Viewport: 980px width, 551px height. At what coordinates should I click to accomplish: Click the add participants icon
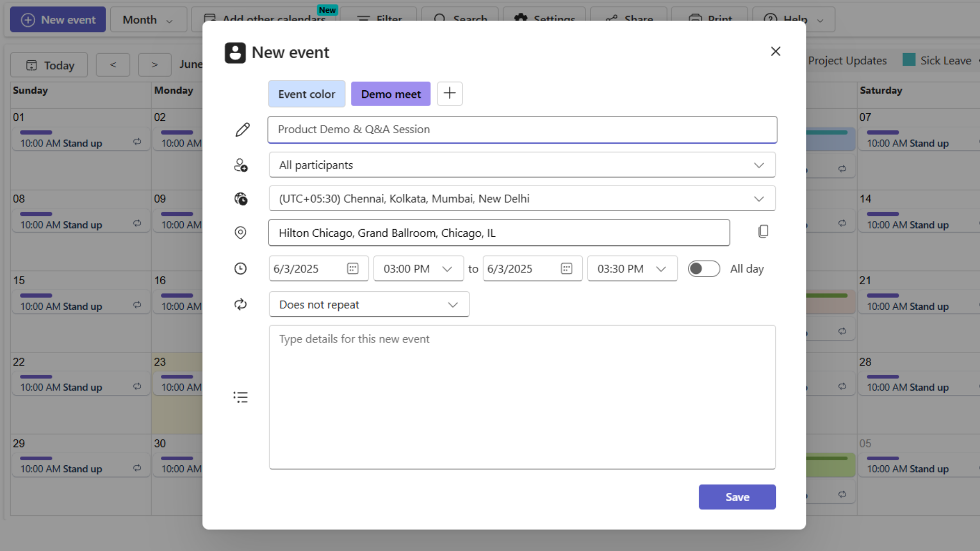[x=240, y=165]
